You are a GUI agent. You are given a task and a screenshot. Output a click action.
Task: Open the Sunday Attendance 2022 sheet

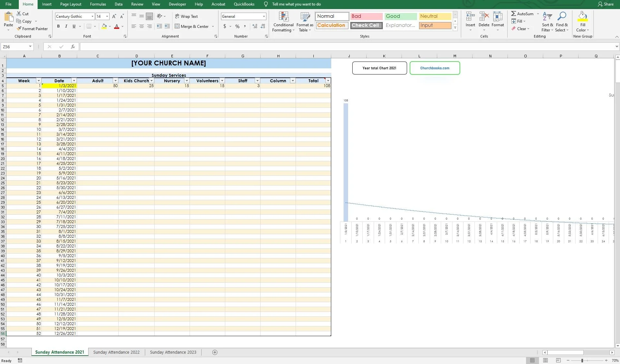click(x=116, y=352)
